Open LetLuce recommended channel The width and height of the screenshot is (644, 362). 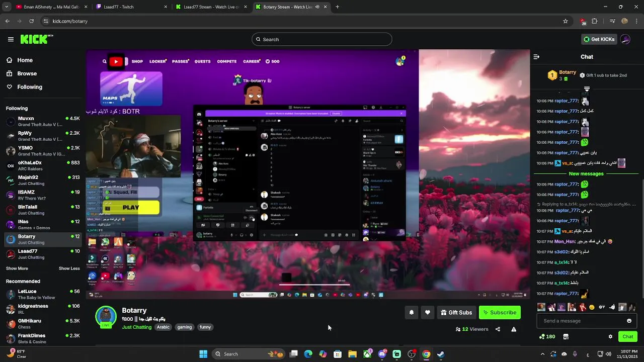pos(43,294)
